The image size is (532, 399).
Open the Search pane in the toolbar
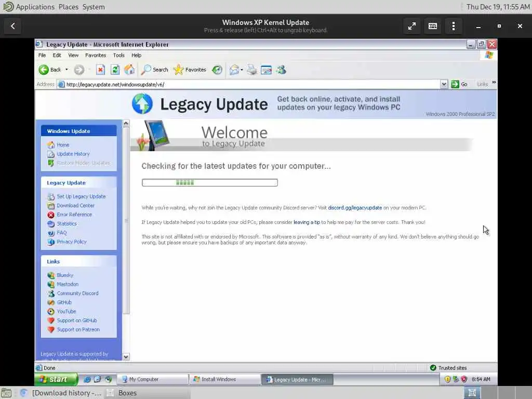click(155, 70)
